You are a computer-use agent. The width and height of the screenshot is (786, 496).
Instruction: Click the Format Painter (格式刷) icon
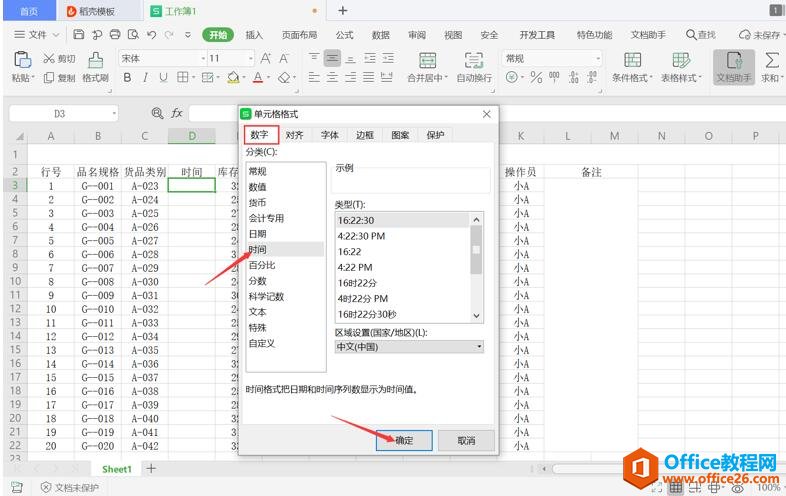pos(96,60)
